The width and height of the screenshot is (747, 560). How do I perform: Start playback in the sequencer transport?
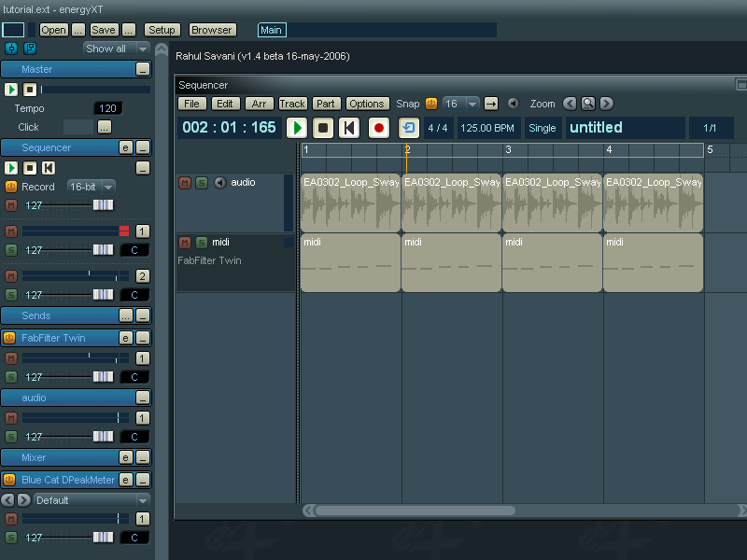pyautogui.click(x=296, y=128)
